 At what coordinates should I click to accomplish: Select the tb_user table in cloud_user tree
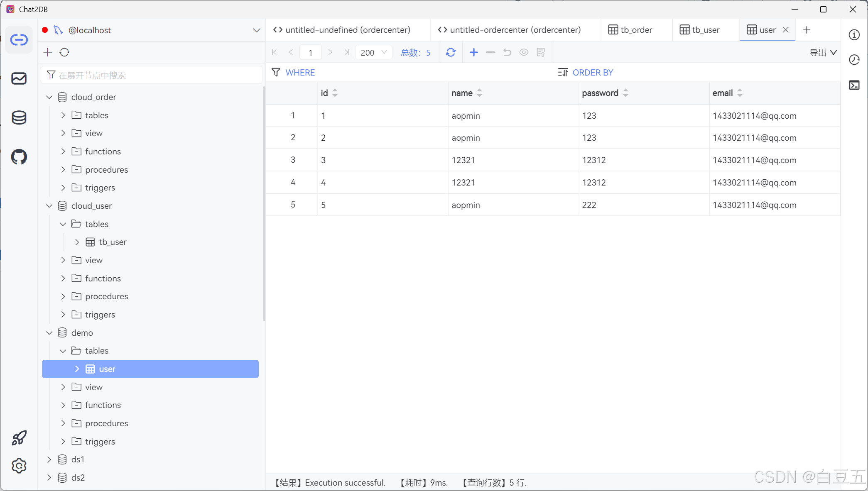click(x=113, y=242)
